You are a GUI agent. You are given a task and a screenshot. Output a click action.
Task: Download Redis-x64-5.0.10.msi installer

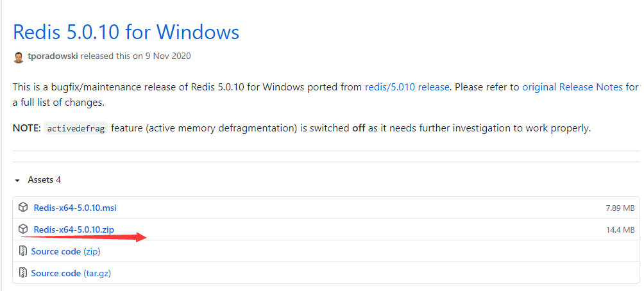(75, 208)
